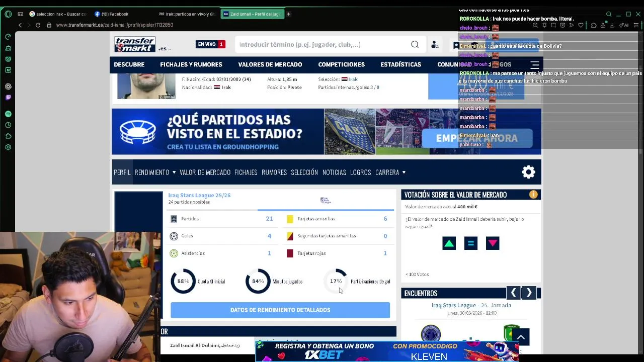644x362 pixels.
Task: Open Extensions cube icon in sidebar
Action: click(8, 136)
